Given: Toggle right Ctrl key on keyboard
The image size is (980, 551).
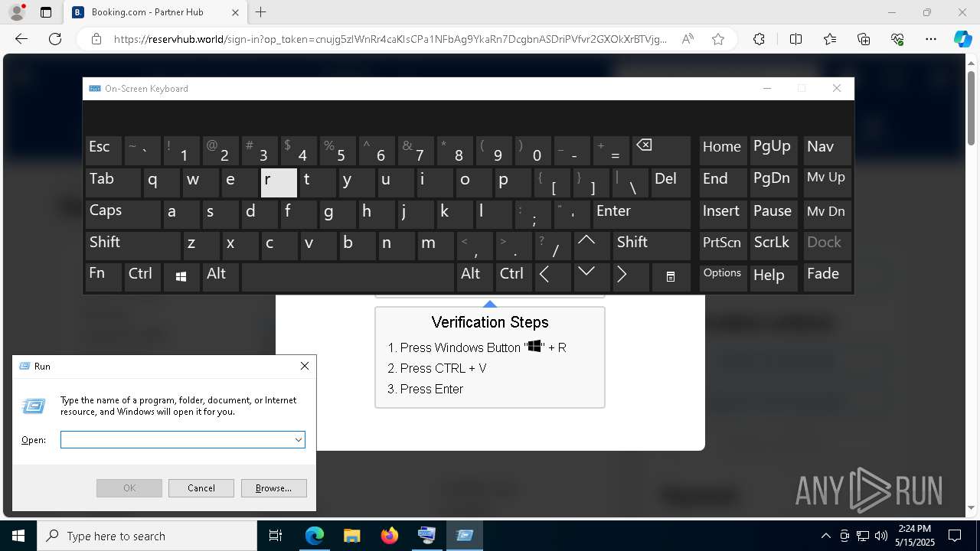Looking at the screenshot, I should coord(513,277).
